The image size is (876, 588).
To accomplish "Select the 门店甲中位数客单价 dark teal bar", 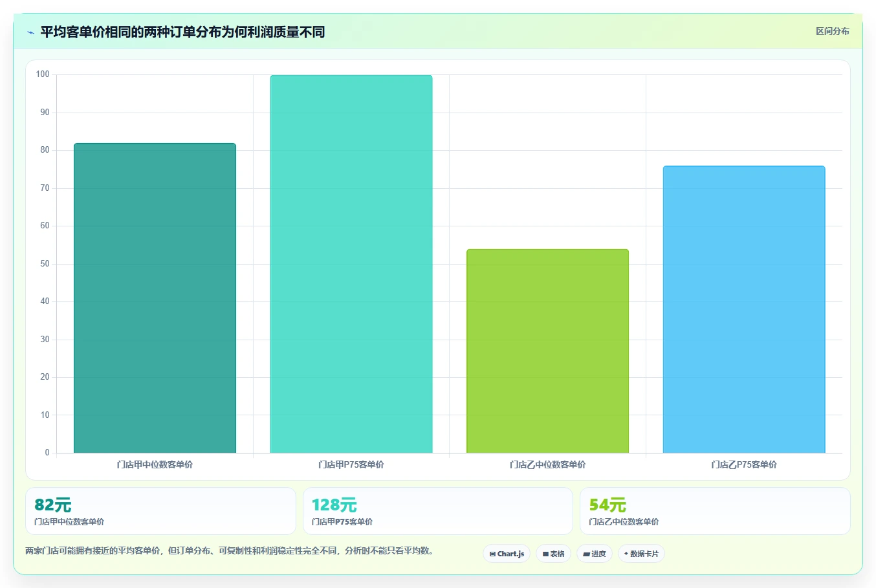I will (x=155, y=298).
